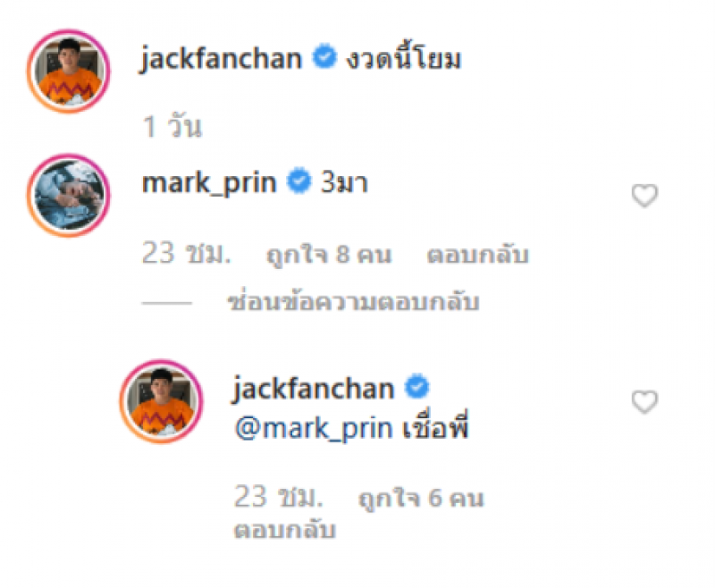This screenshot has height=588, width=715.
Task: Like jackfanchan's reply with the heart icon
Action: coord(644,401)
